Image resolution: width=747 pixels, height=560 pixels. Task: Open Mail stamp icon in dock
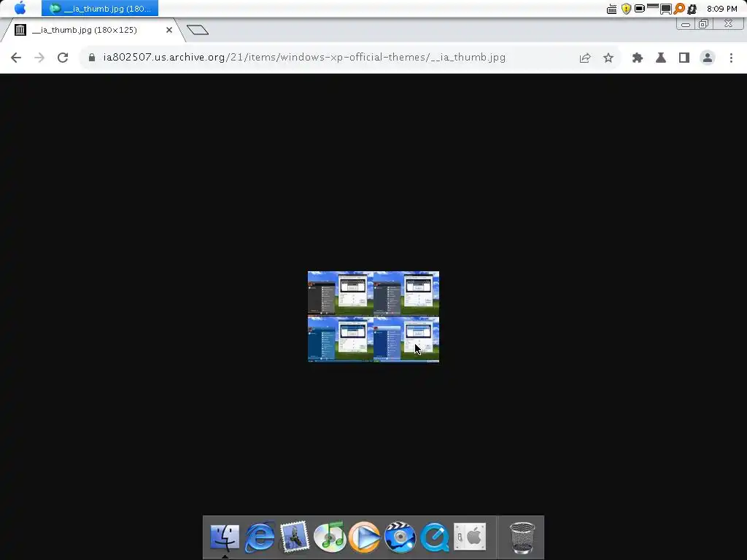pyautogui.click(x=295, y=537)
